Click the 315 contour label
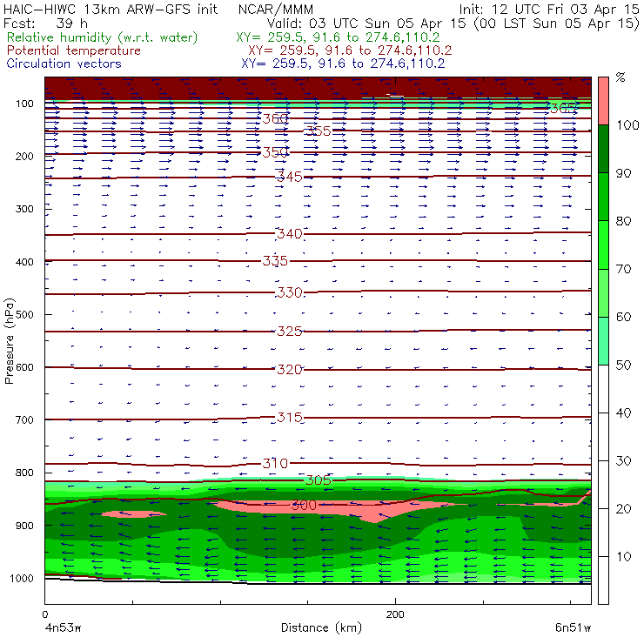The width and height of the screenshot is (644, 644). click(x=290, y=418)
